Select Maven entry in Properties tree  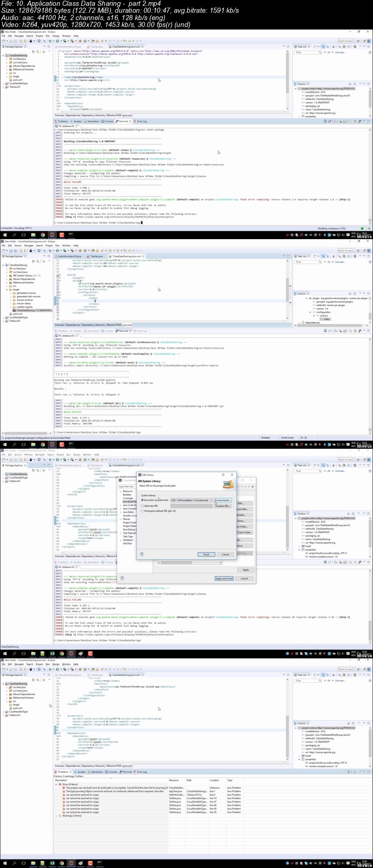tap(126, 519)
